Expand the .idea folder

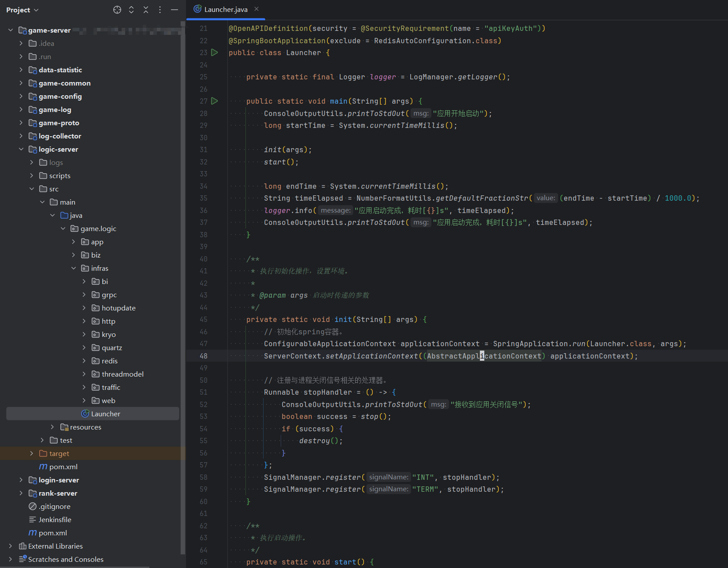point(21,43)
